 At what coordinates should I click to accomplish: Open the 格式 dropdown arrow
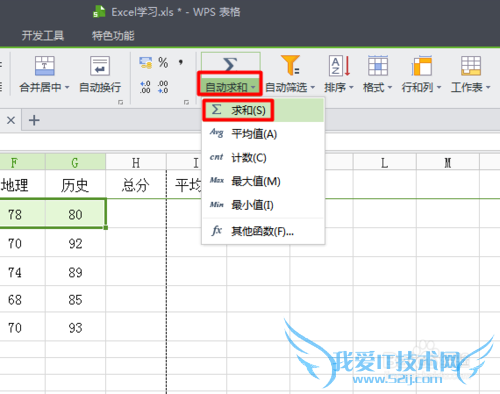click(x=390, y=87)
